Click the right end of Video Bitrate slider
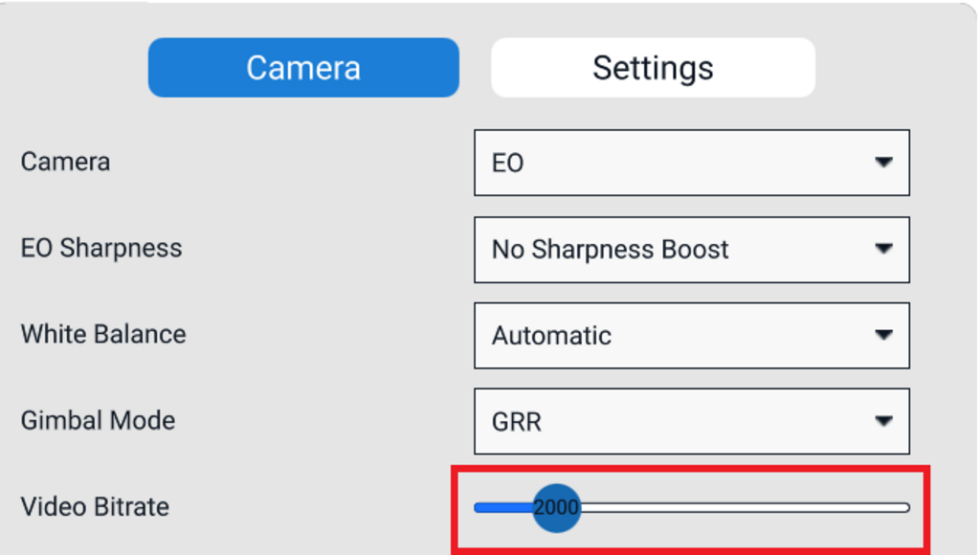Viewport: 980px width, 555px height. click(x=904, y=507)
